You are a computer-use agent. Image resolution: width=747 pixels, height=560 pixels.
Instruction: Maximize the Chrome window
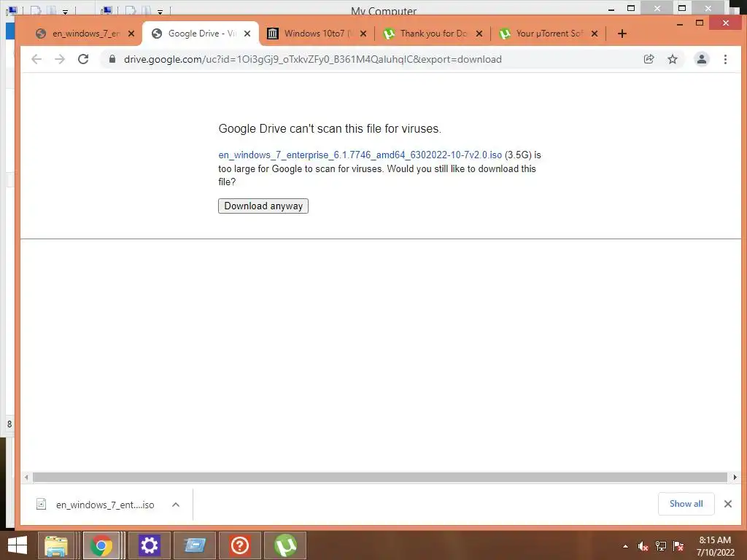click(700, 23)
